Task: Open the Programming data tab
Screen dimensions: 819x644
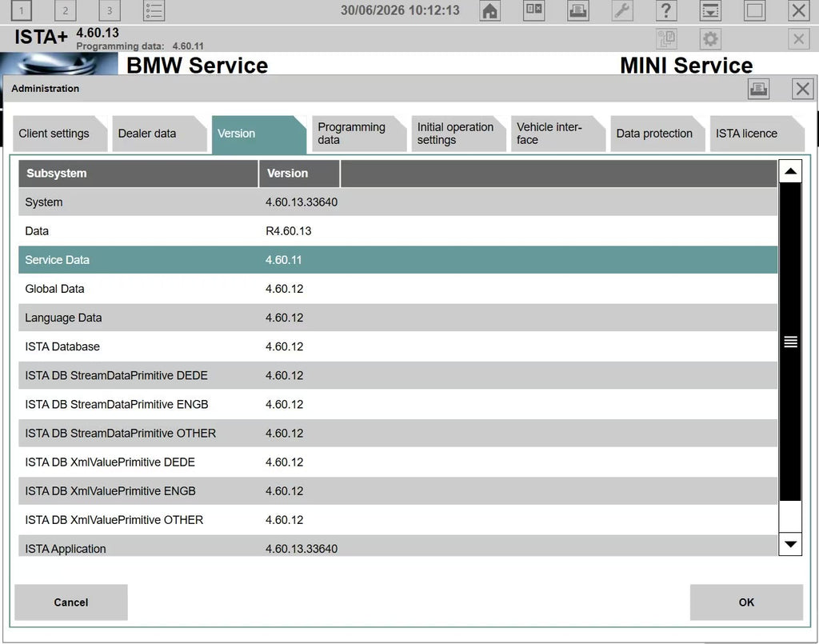Action: click(x=358, y=134)
